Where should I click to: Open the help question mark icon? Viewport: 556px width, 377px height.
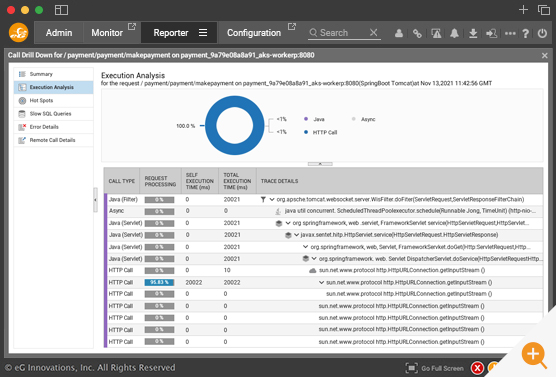(526, 33)
